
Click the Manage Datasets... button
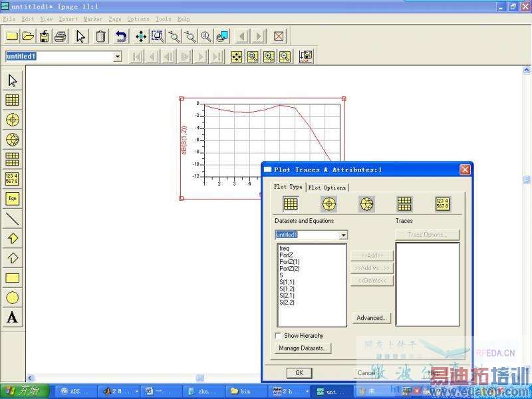coord(303,348)
